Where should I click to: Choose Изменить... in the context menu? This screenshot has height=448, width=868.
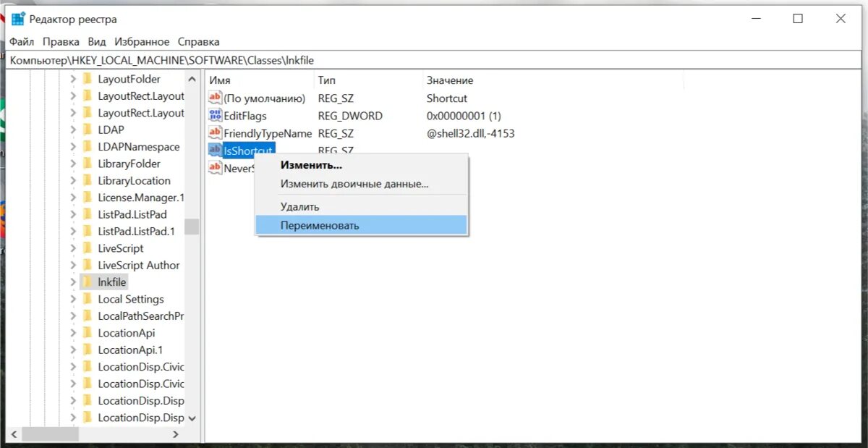(x=362, y=165)
